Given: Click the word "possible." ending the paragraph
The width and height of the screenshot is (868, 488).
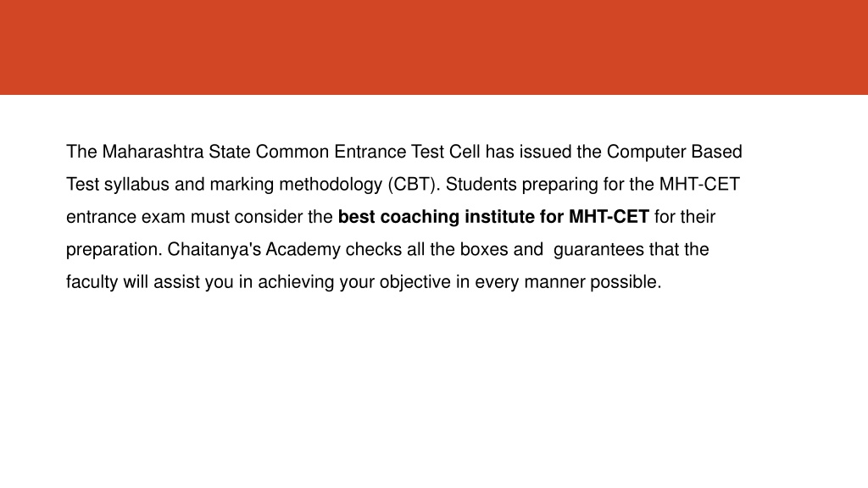Looking at the screenshot, I should coord(626,282).
